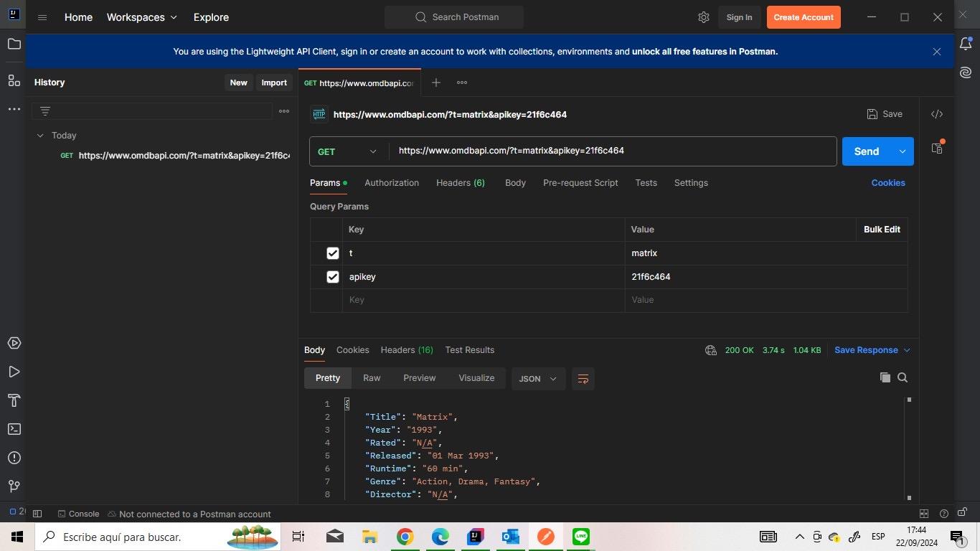Open Postman help icon in footer
The image size is (980, 551).
coord(944,514)
